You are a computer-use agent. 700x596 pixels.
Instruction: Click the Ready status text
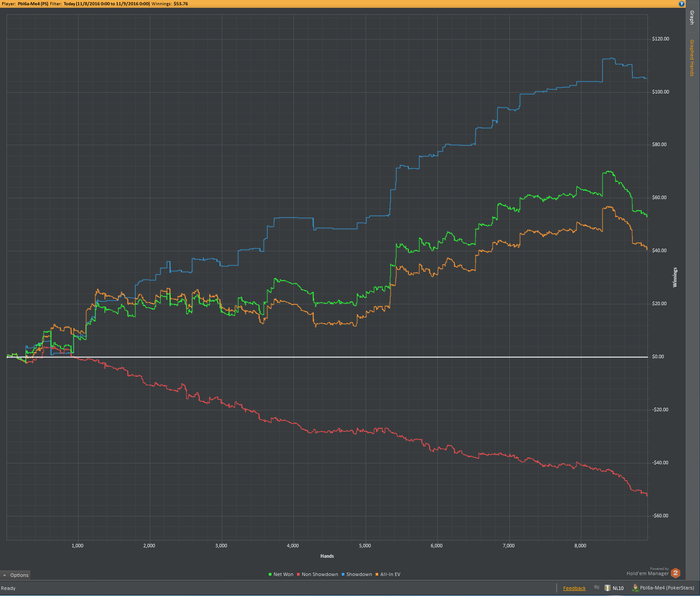(8, 588)
